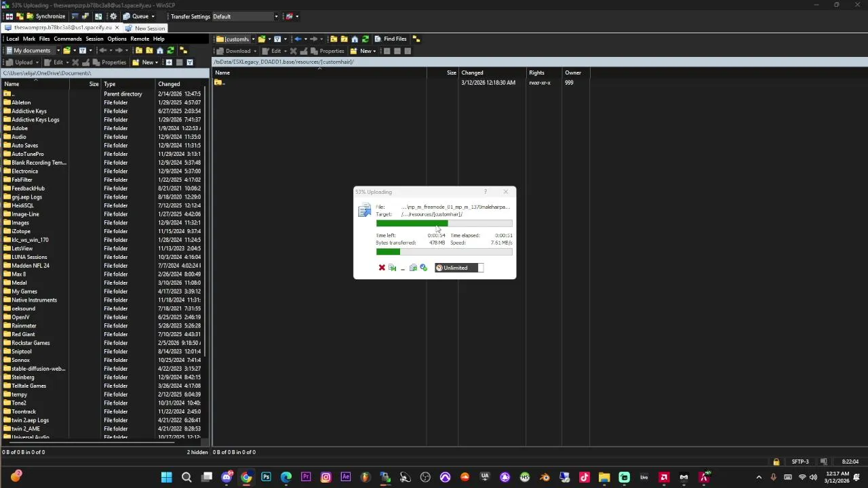The height and width of the screenshot is (488, 868).
Task: Select the FabFilter folder
Action: point(22,180)
